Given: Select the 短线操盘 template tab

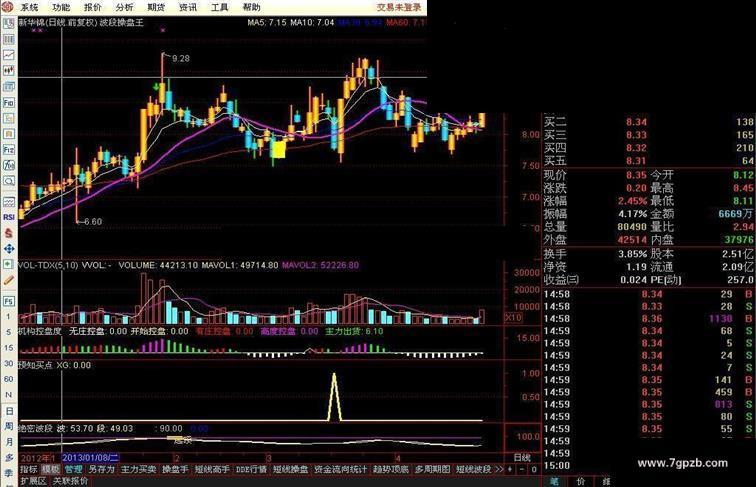Looking at the screenshot, I should tap(291, 469).
